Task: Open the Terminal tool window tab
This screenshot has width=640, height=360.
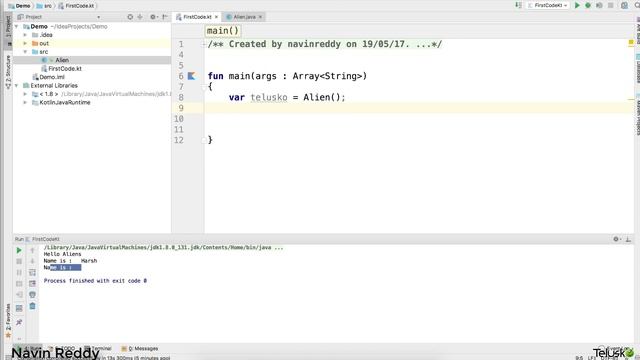Action: (x=98, y=349)
